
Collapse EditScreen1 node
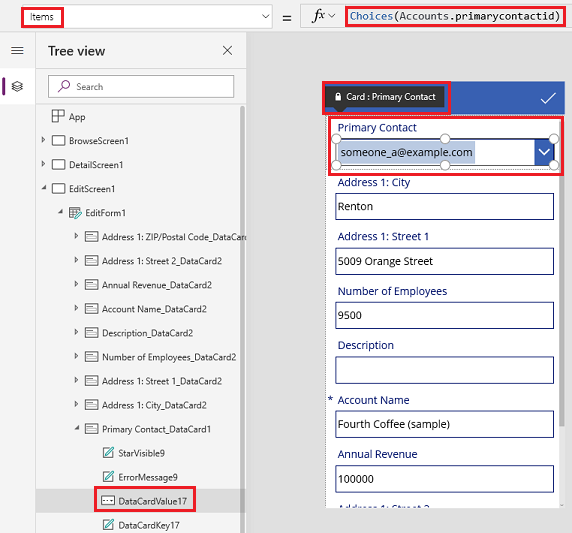coord(44,188)
